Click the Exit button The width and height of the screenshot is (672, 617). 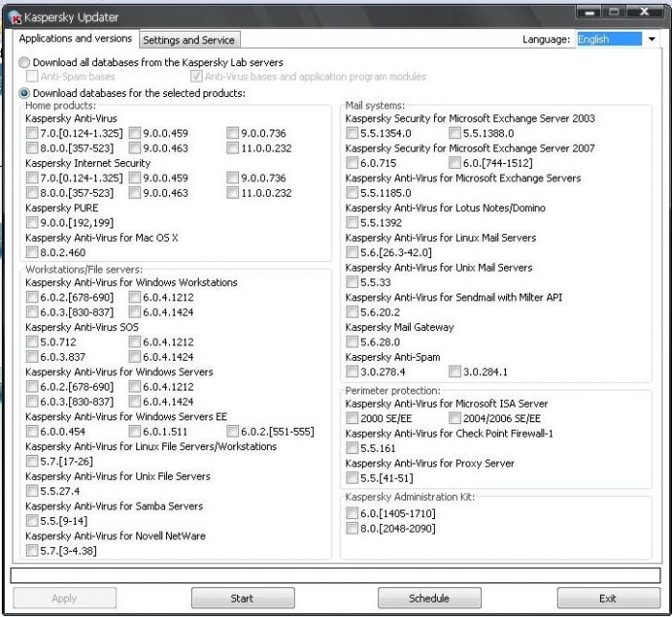coord(608,598)
